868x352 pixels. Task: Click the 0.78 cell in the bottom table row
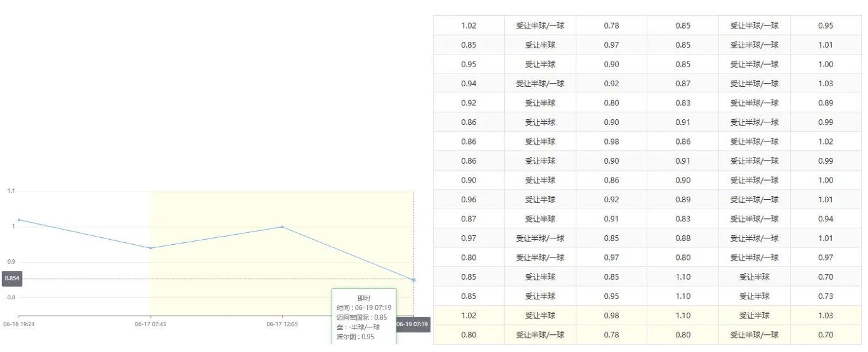(611, 335)
